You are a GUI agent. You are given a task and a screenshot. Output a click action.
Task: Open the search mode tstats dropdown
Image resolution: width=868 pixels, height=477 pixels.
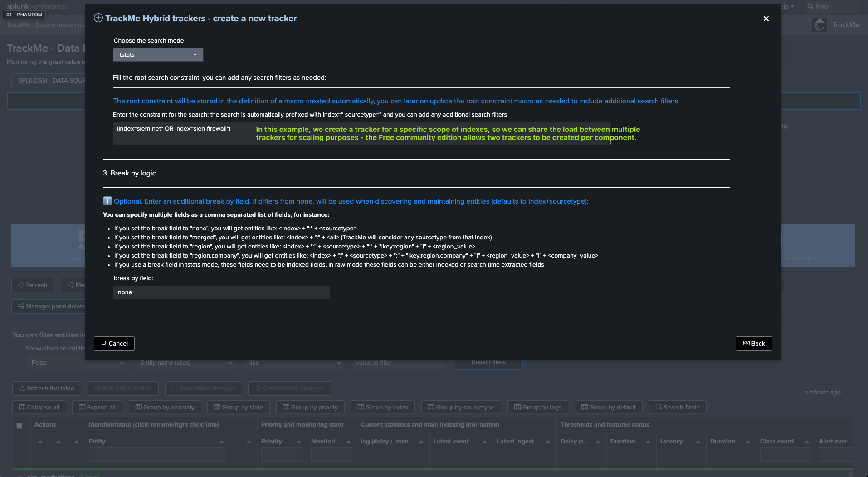(158, 55)
